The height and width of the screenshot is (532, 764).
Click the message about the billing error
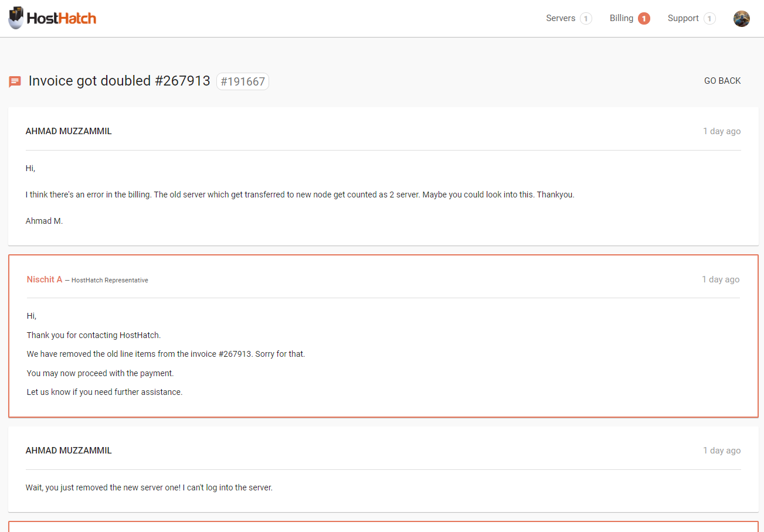point(300,195)
